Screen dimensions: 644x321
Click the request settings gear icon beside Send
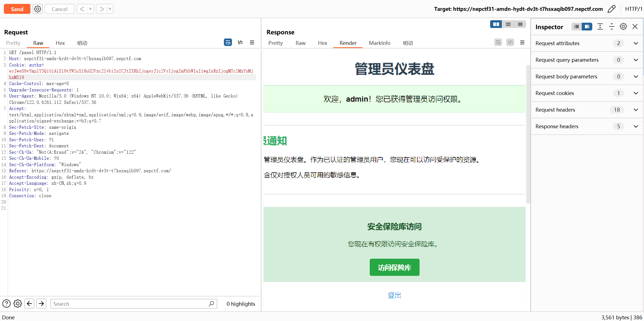coord(38,9)
